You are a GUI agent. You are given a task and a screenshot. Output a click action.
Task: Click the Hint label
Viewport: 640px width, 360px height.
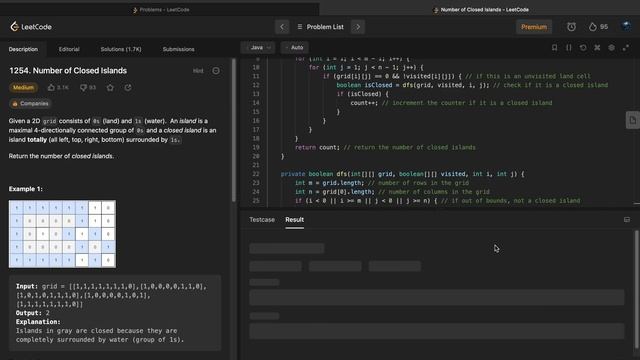[x=198, y=71]
